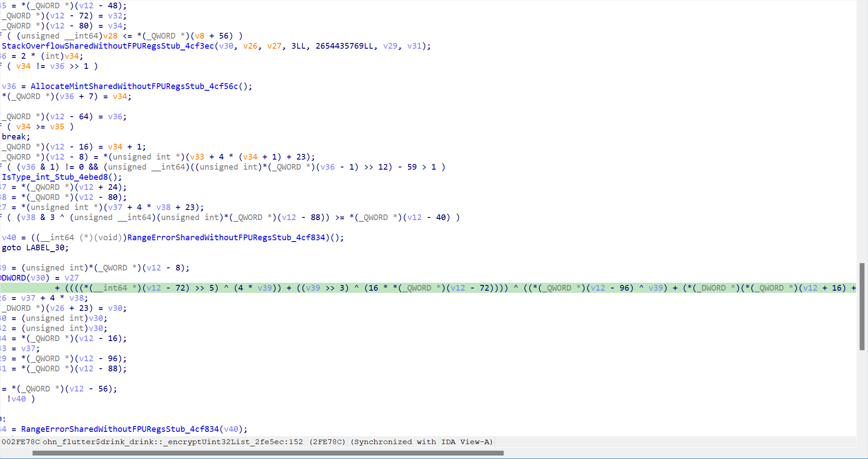The image size is (868, 459).
Task: Click 'v34 >= v35' condition
Action: [40, 127]
